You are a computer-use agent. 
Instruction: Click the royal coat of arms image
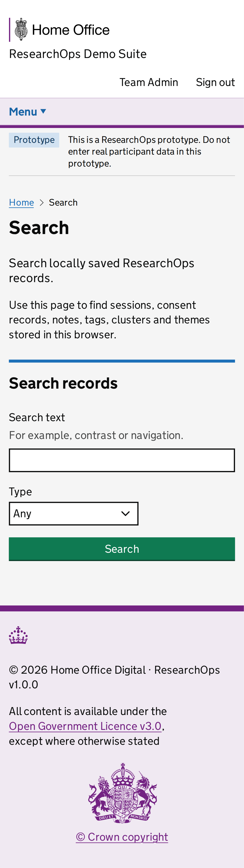(122, 793)
